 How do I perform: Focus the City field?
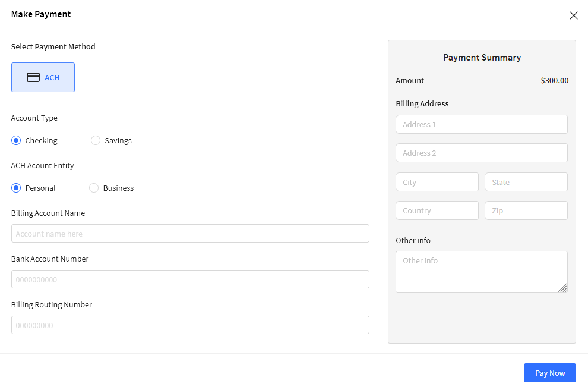coord(437,182)
